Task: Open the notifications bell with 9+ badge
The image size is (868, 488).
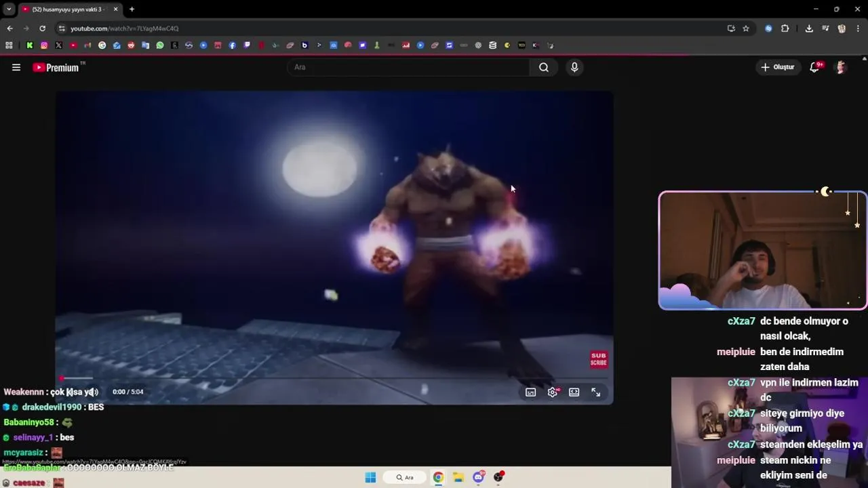Action: pyautogui.click(x=815, y=67)
